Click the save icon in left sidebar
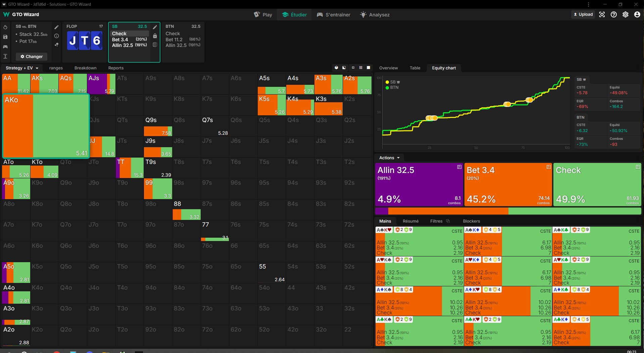Screen dimensions: 644x353 pos(5,37)
